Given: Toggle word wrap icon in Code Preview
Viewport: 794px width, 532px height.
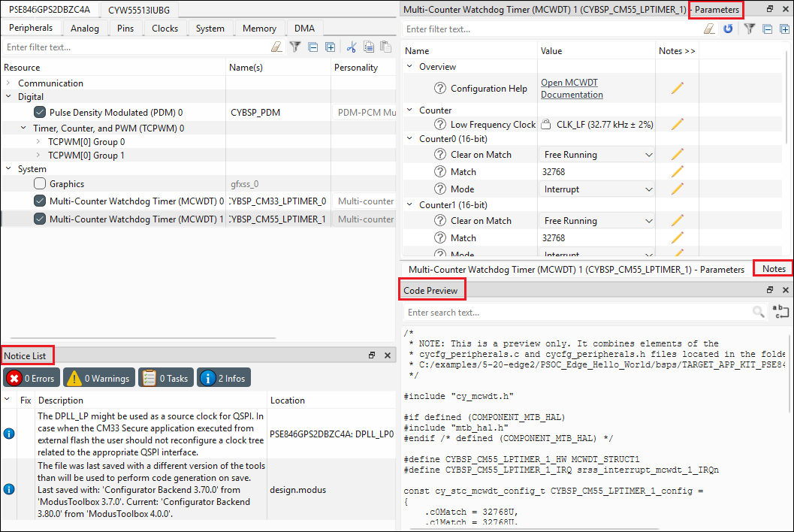Looking at the screenshot, I should click(781, 312).
